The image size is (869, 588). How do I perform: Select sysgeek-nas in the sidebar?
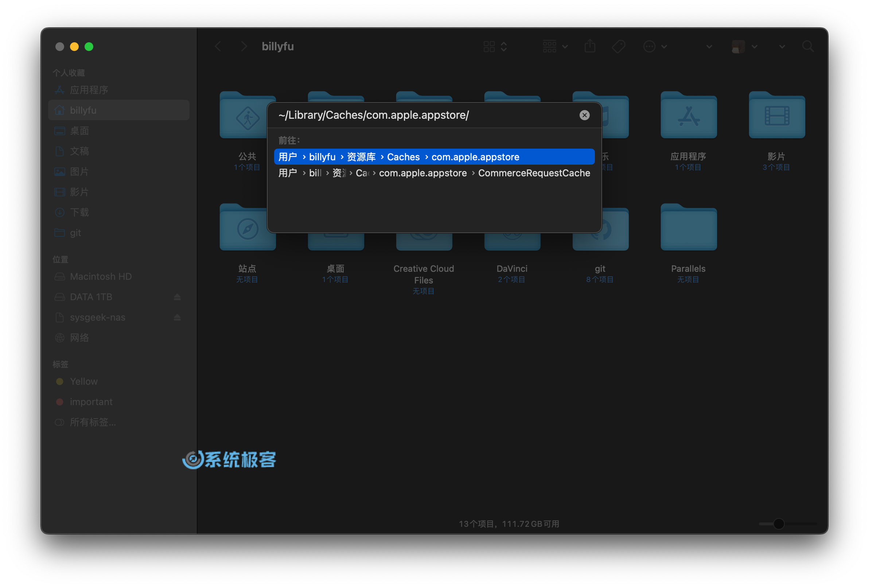[x=118, y=317]
